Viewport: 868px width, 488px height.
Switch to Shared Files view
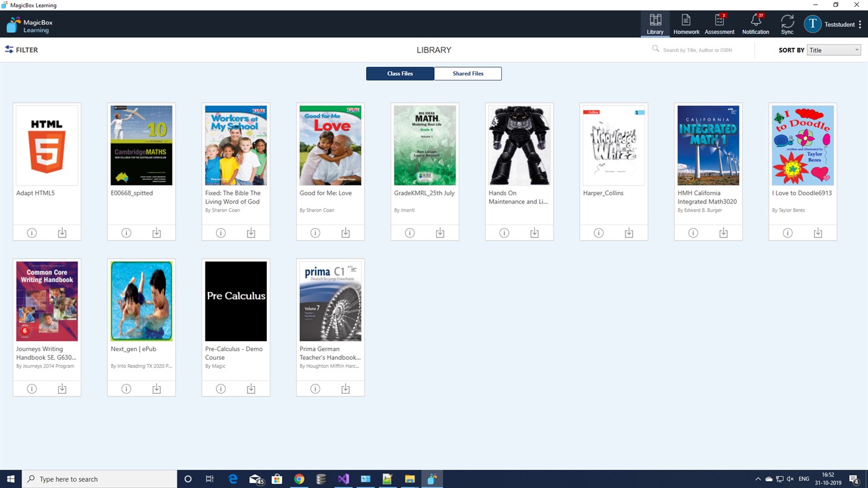coord(467,73)
